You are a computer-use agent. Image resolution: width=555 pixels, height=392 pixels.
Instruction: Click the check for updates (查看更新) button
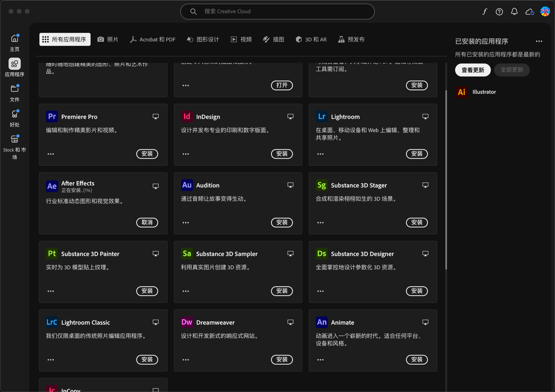coord(473,70)
